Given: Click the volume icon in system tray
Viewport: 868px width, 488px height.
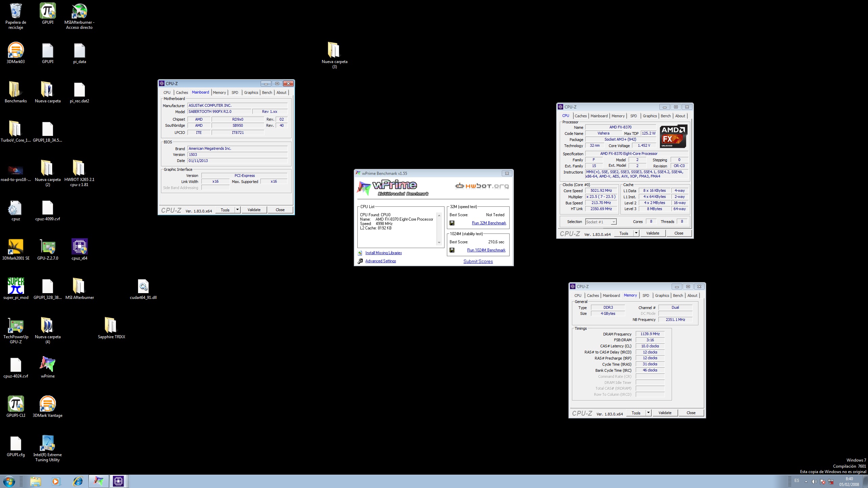Looking at the screenshot, I should (814, 482).
